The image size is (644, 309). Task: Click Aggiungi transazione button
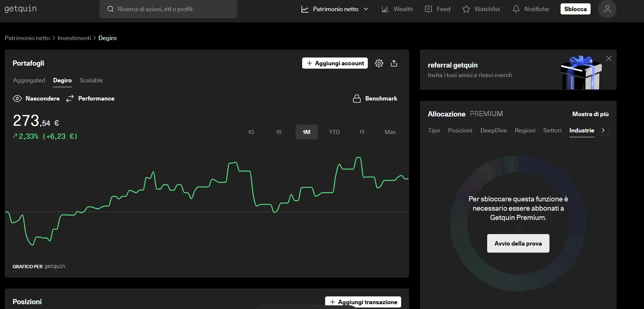[x=363, y=302]
